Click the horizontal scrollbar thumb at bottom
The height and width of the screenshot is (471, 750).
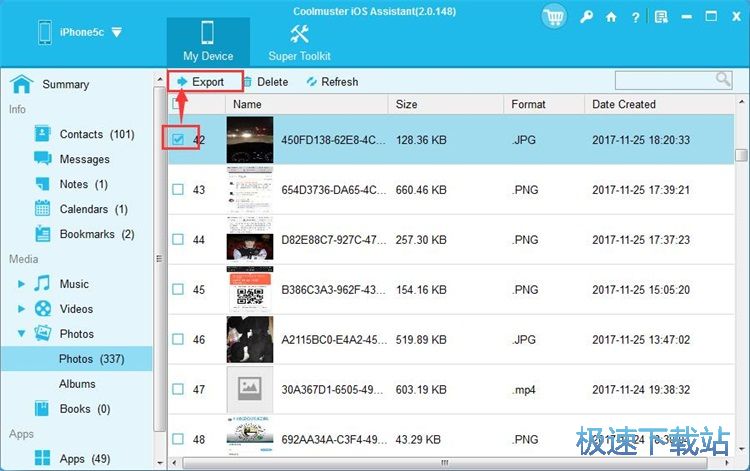444,463
